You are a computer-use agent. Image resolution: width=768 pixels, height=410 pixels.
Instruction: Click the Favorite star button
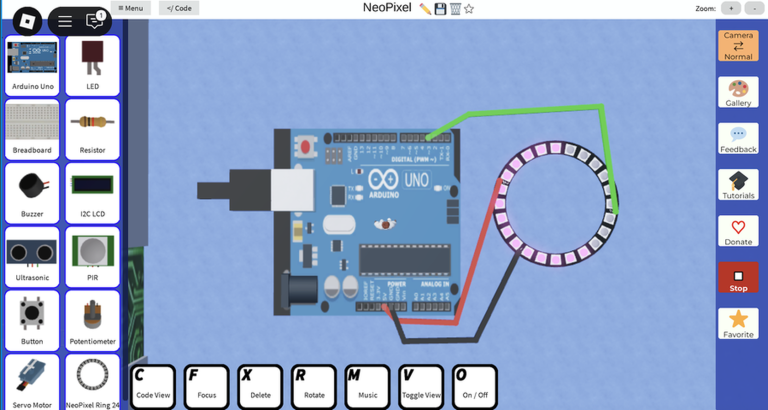738,324
